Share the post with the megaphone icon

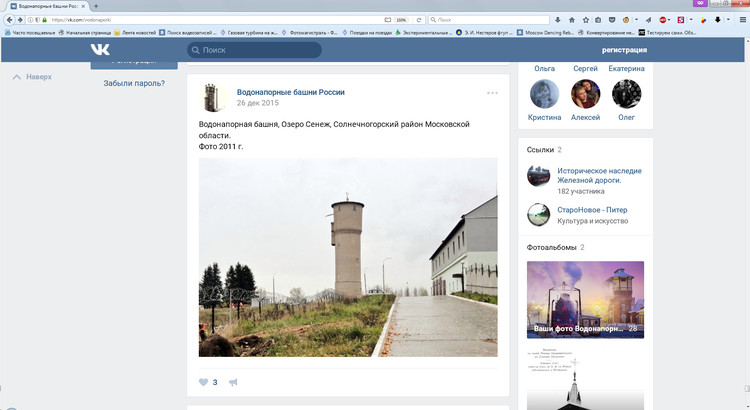point(233,382)
